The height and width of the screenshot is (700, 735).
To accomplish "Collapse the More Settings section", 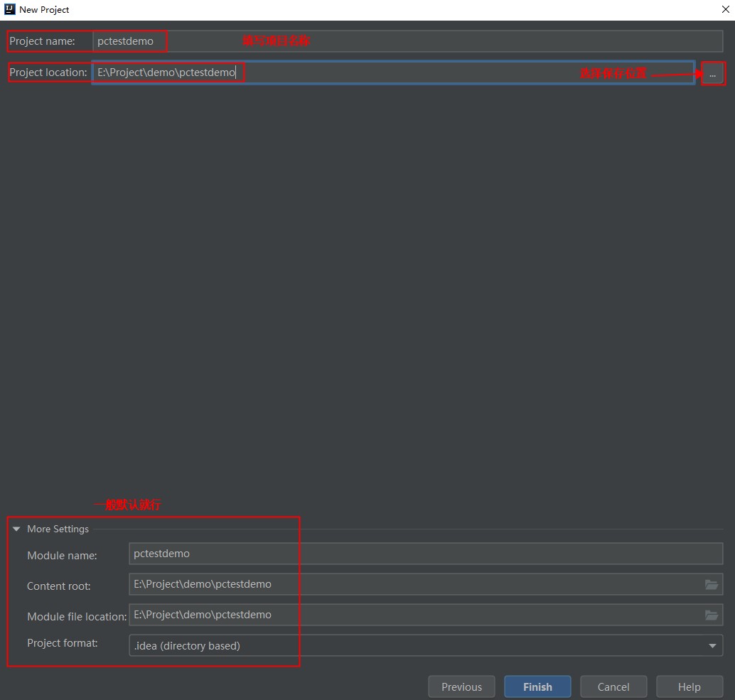I will pyautogui.click(x=16, y=529).
